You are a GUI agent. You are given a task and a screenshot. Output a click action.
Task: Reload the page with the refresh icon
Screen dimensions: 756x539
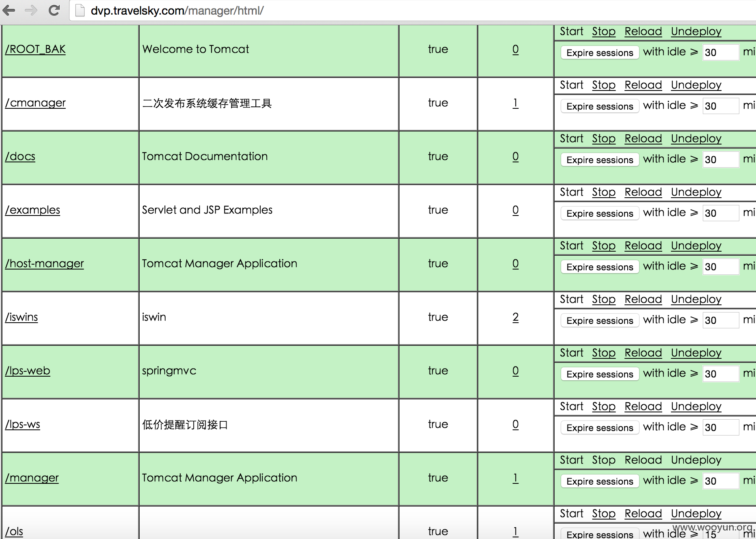coord(54,10)
